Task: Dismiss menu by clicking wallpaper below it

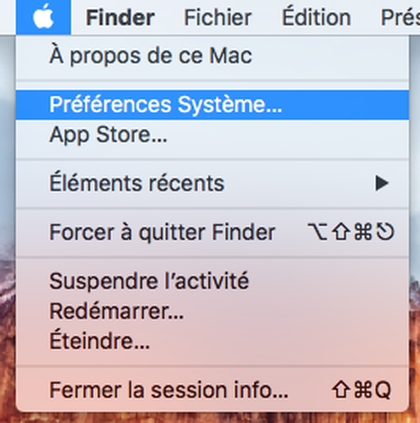Action: [x=210, y=418]
